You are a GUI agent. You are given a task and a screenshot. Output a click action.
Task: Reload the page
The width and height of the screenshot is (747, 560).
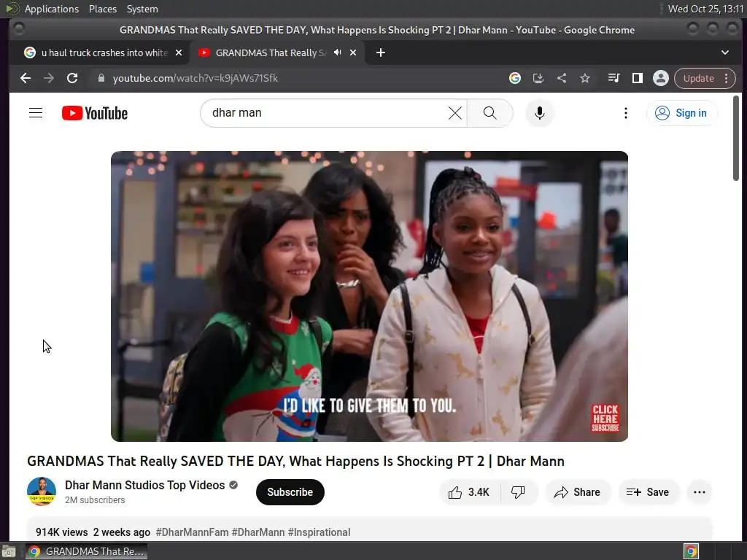(x=72, y=78)
